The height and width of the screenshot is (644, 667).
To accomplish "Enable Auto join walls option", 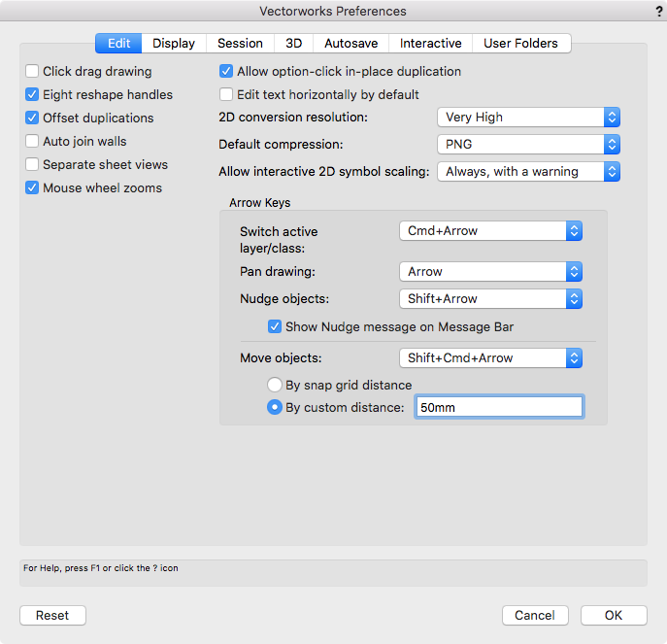I will click(x=32, y=141).
